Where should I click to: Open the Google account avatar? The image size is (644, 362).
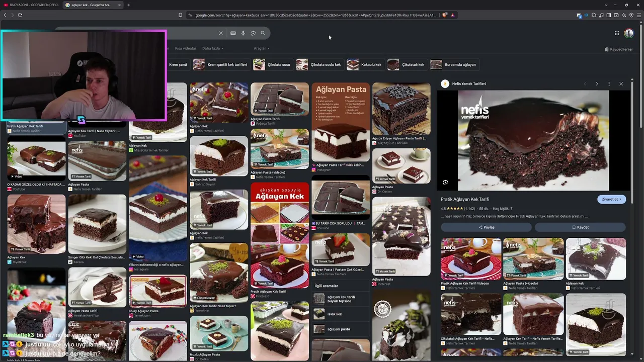coord(629,33)
